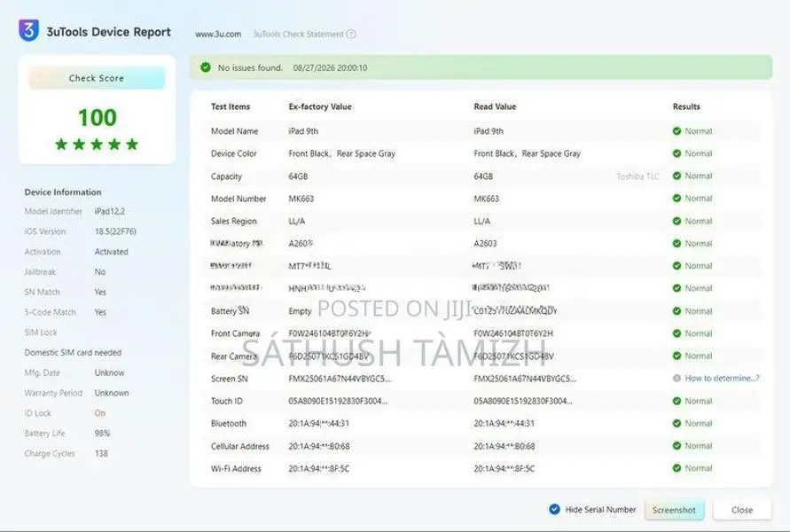The width and height of the screenshot is (790, 532).
Task: Click the green No issues found checkmark icon
Action: point(206,67)
